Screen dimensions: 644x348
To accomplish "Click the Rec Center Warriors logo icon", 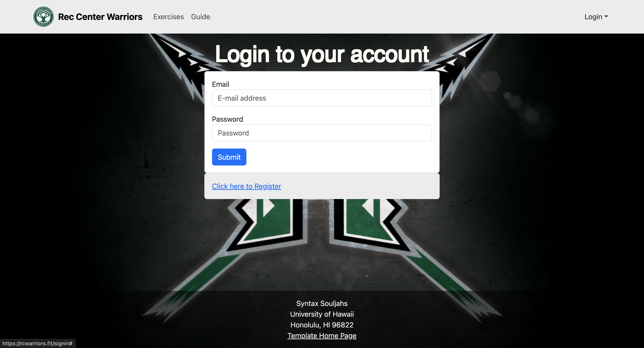I will (x=43, y=17).
